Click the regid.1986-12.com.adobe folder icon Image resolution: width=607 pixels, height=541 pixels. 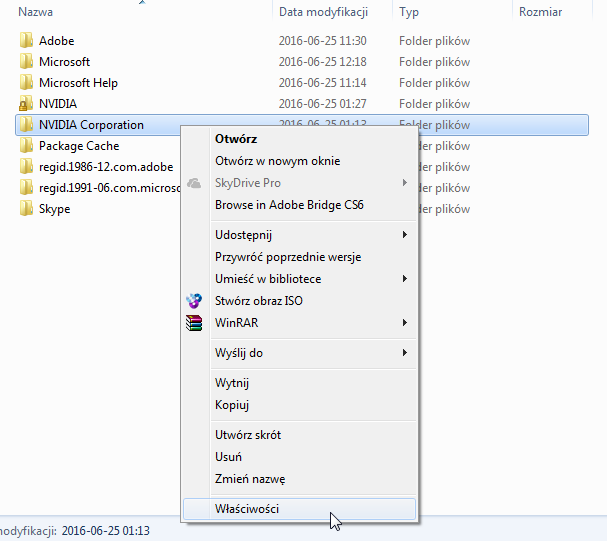click(26, 166)
